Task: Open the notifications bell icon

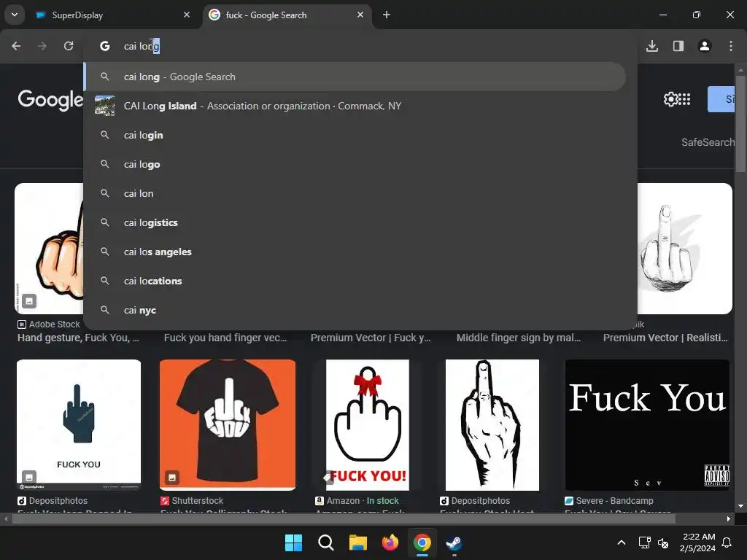Action: [727, 542]
